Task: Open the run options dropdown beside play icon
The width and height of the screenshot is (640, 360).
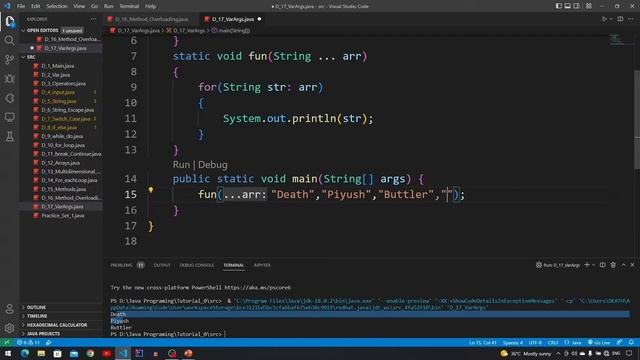Action: 611,19
